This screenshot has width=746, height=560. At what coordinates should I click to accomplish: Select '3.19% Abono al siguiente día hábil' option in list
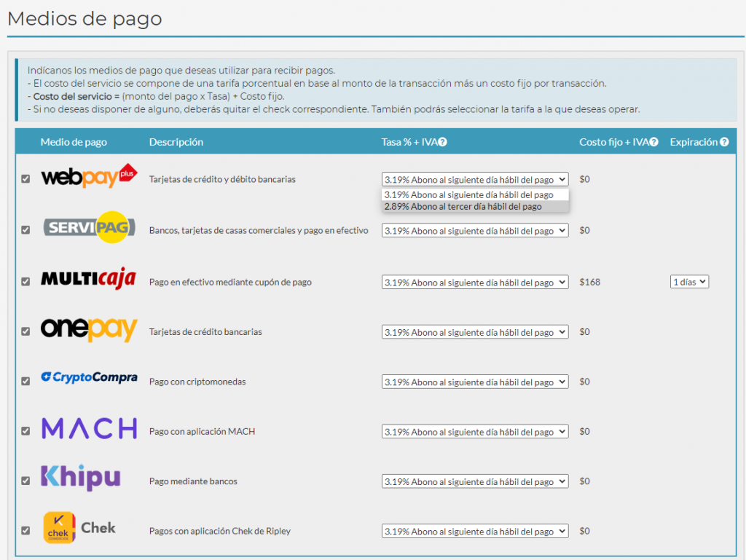pyautogui.click(x=475, y=194)
